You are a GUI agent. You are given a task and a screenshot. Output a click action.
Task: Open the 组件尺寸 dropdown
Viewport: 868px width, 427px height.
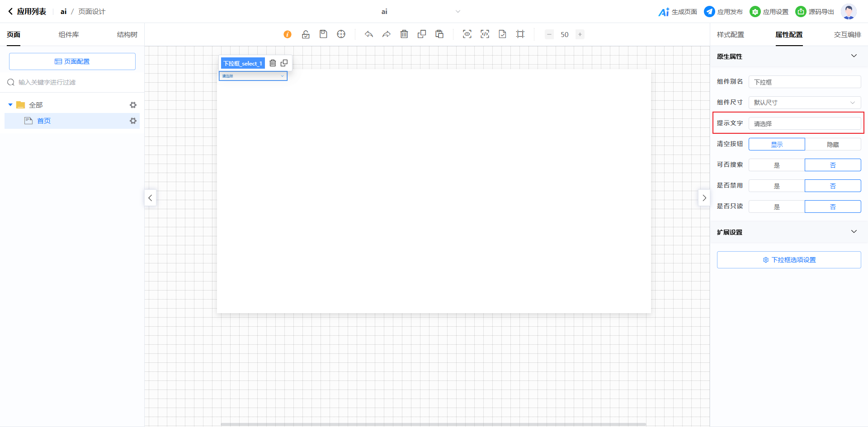point(805,103)
